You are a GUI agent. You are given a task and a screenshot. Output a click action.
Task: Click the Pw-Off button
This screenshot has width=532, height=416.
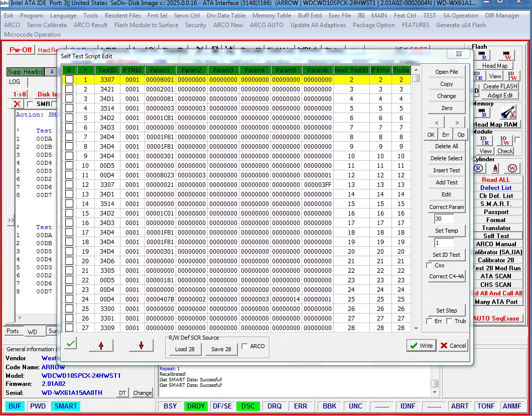pos(21,50)
